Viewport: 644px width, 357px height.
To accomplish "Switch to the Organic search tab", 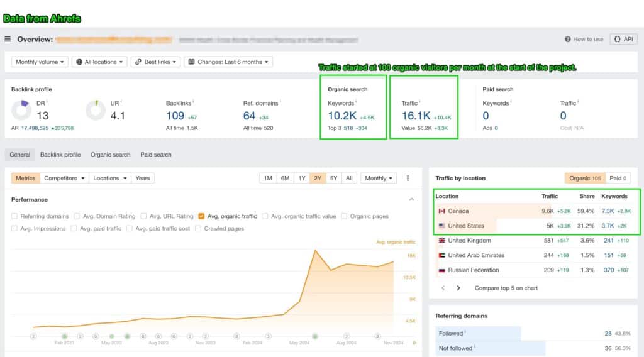I will click(110, 155).
